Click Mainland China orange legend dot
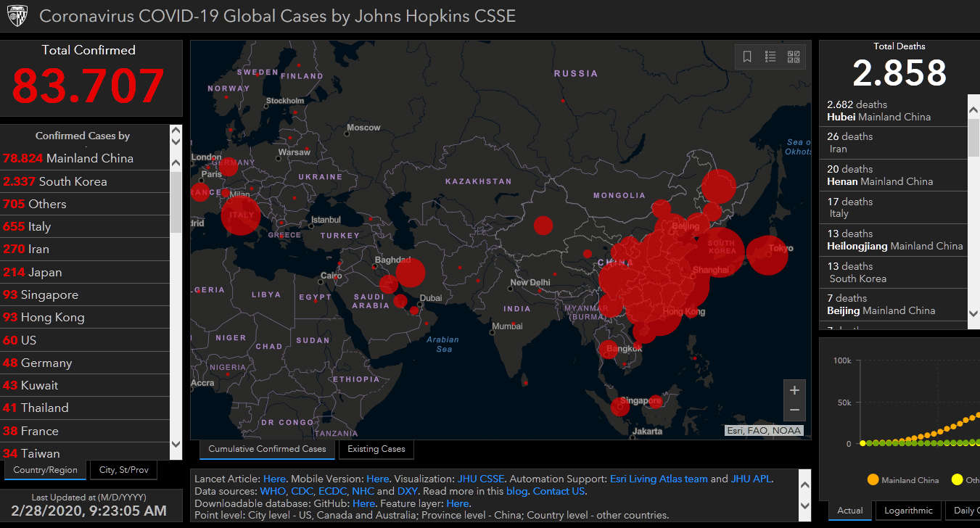 pyautogui.click(x=873, y=479)
